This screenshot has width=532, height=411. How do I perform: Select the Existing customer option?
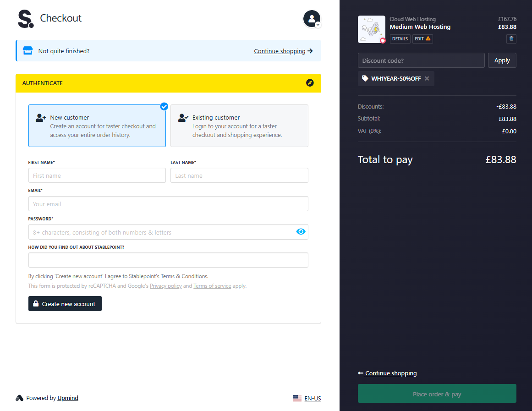click(x=239, y=126)
